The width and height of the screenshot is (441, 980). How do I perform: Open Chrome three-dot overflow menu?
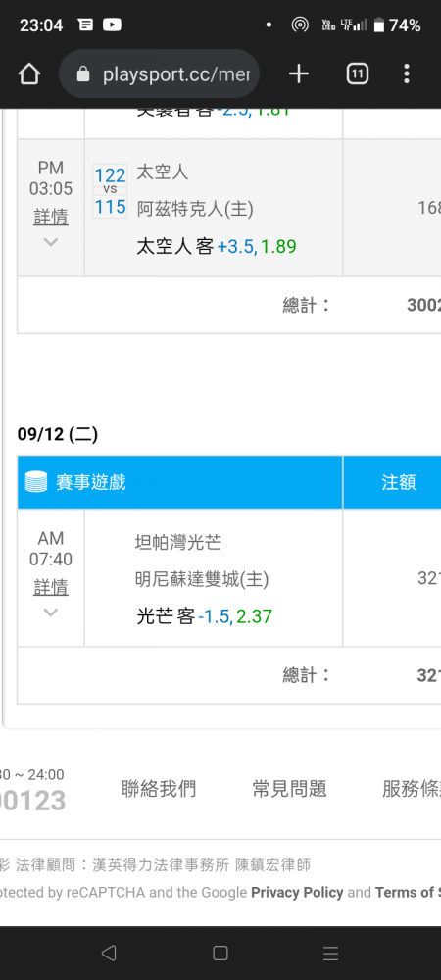pos(407,74)
